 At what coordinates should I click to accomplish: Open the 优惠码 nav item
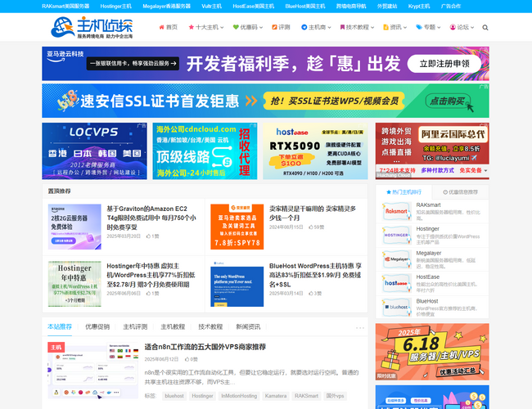point(246,27)
